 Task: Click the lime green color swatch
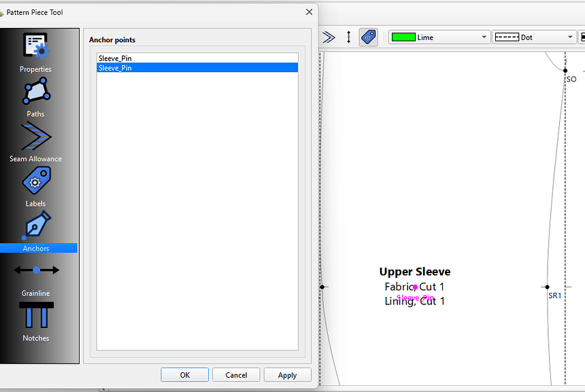403,37
